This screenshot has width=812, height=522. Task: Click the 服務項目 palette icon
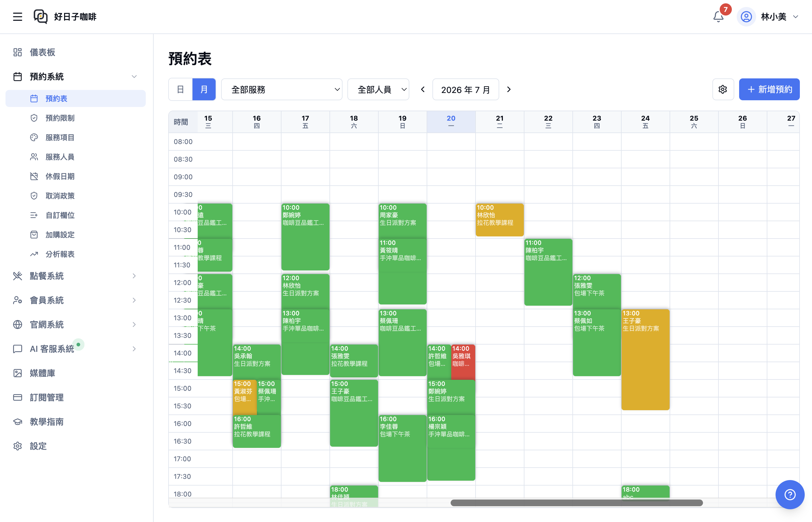[x=34, y=137]
